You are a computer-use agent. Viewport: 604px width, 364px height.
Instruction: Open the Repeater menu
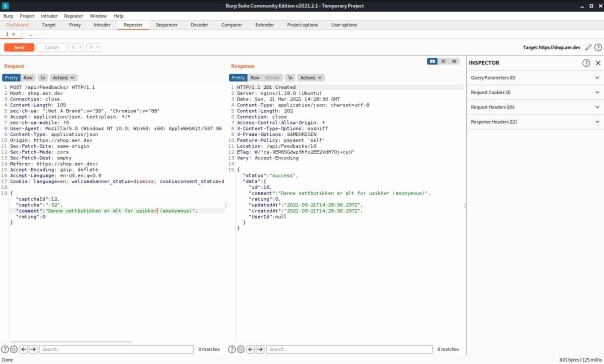(x=74, y=16)
